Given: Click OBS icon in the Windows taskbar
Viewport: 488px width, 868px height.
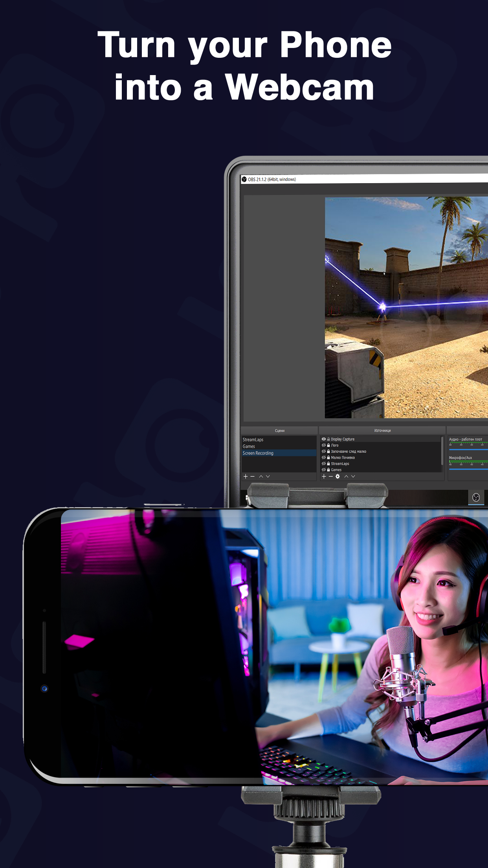Looking at the screenshot, I should [x=476, y=497].
